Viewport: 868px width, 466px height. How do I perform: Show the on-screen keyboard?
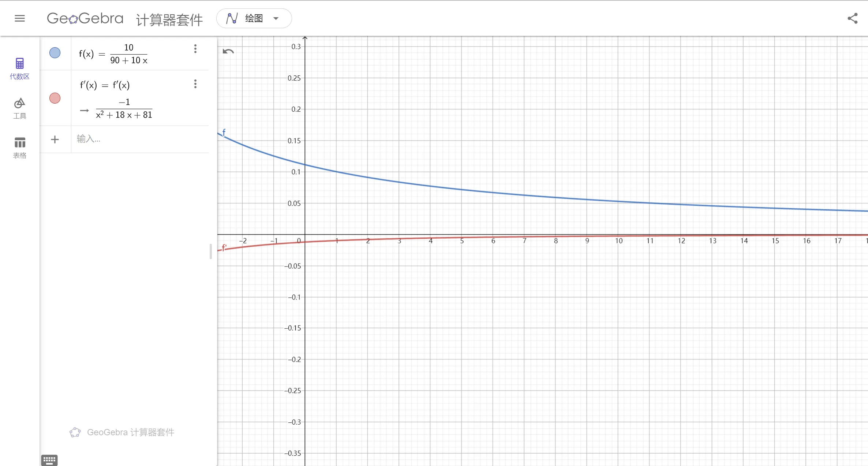tap(49, 460)
